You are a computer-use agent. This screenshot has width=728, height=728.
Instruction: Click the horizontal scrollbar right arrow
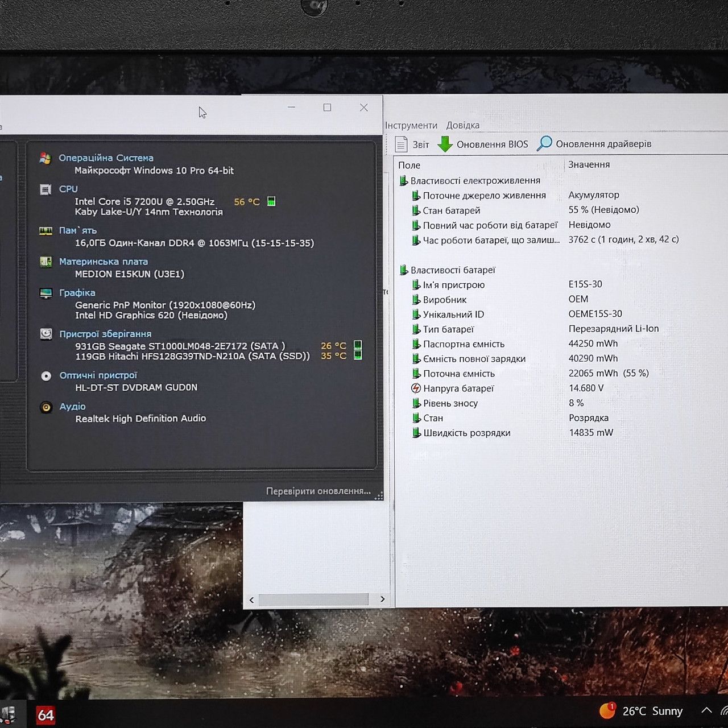[382, 599]
